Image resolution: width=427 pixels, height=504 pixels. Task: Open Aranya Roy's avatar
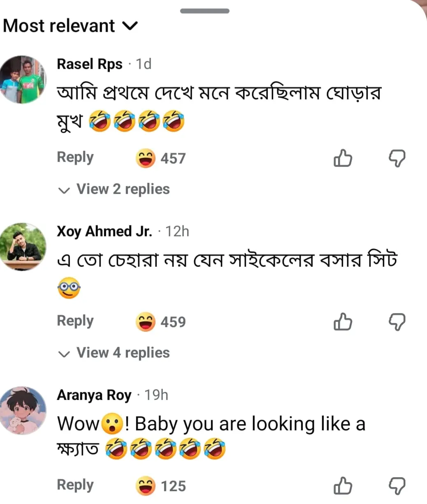pos(22,410)
